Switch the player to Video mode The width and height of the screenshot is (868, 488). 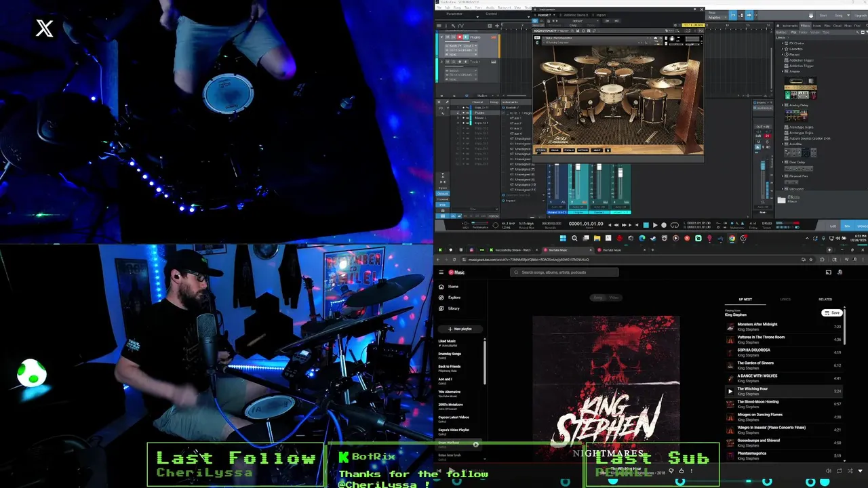614,298
